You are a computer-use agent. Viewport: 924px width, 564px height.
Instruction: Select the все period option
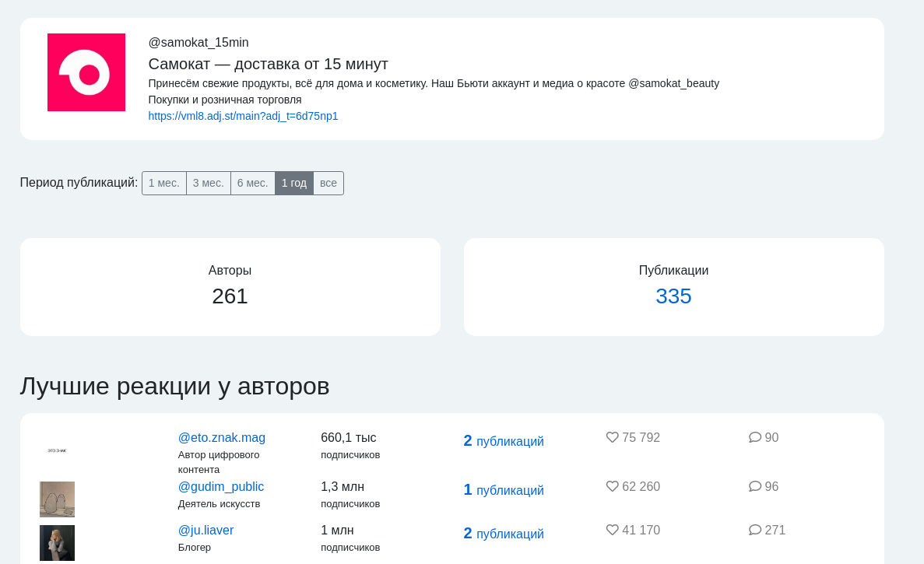328,183
